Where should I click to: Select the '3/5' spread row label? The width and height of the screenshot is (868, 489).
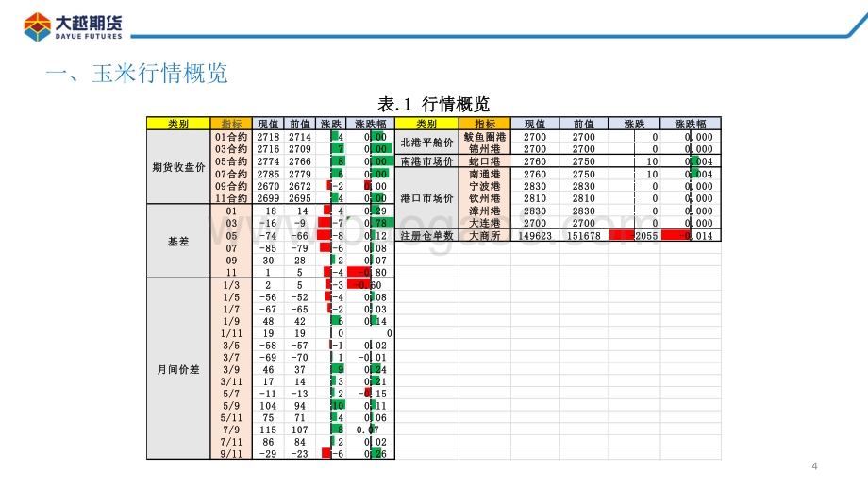pyautogui.click(x=231, y=346)
